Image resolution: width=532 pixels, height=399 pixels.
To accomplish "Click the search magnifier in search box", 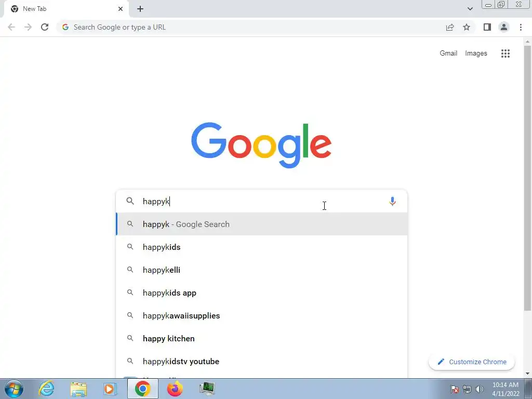I will tap(130, 201).
